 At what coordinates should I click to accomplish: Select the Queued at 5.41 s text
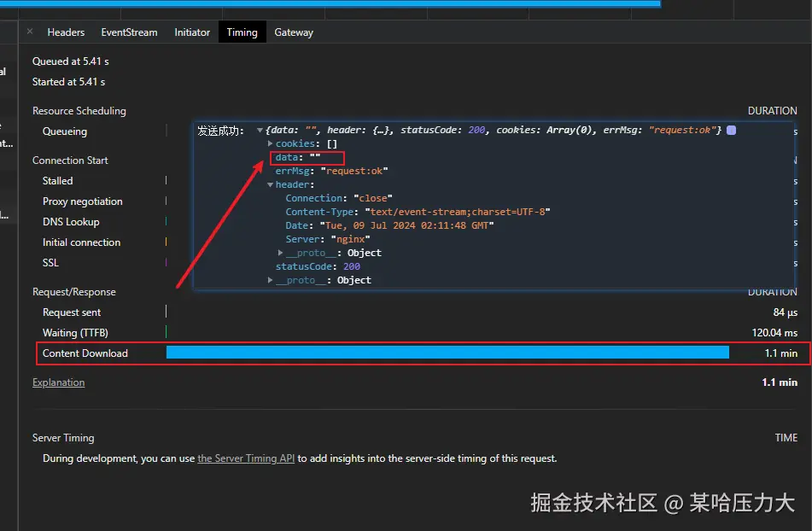(70, 61)
